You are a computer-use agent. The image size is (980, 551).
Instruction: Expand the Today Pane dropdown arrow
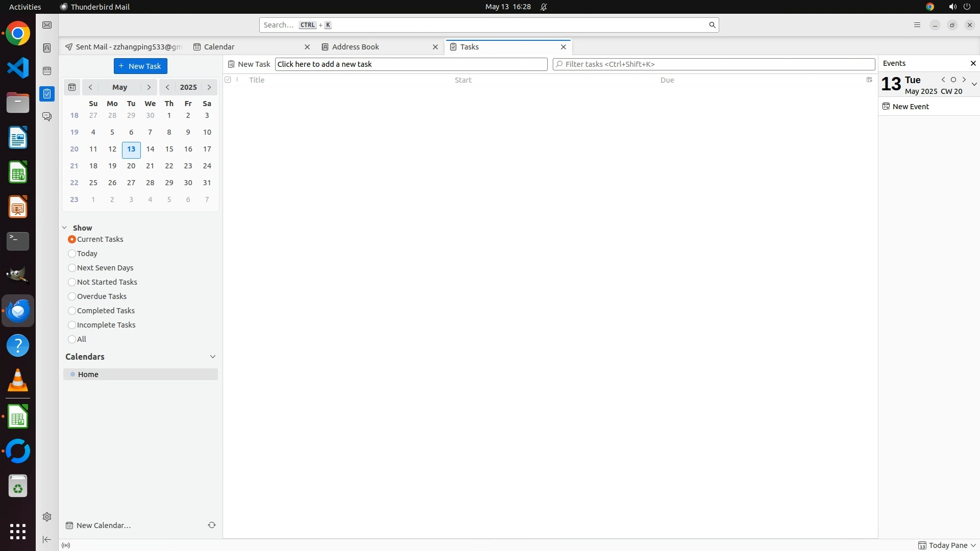[973, 545]
